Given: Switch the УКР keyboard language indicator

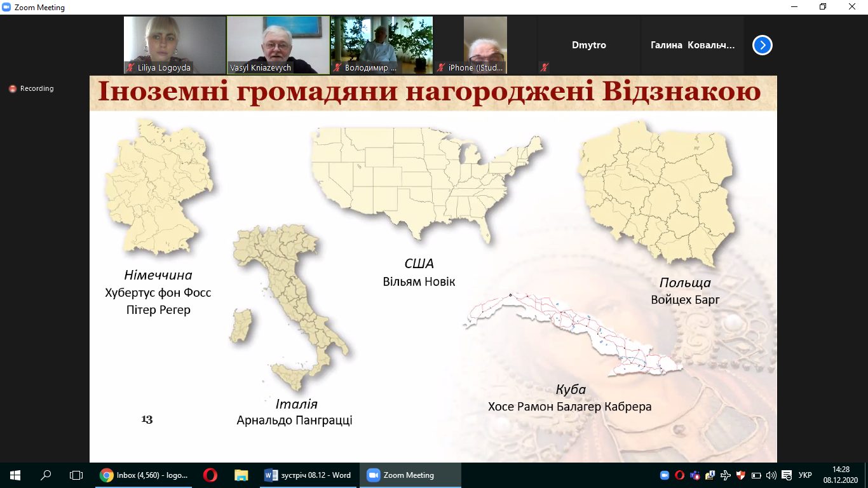Looking at the screenshot, I should click(x=804, y=475).
